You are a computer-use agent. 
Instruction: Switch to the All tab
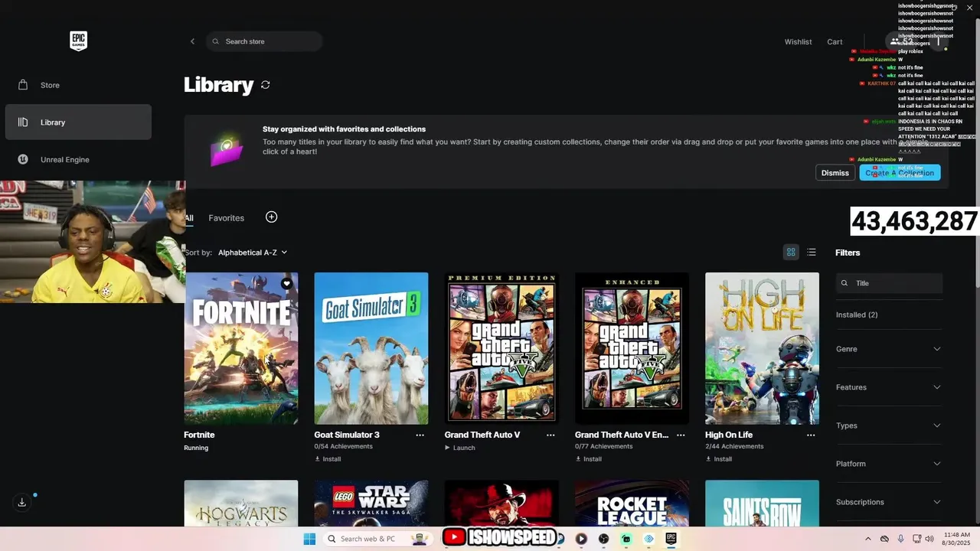coord(189,218)
